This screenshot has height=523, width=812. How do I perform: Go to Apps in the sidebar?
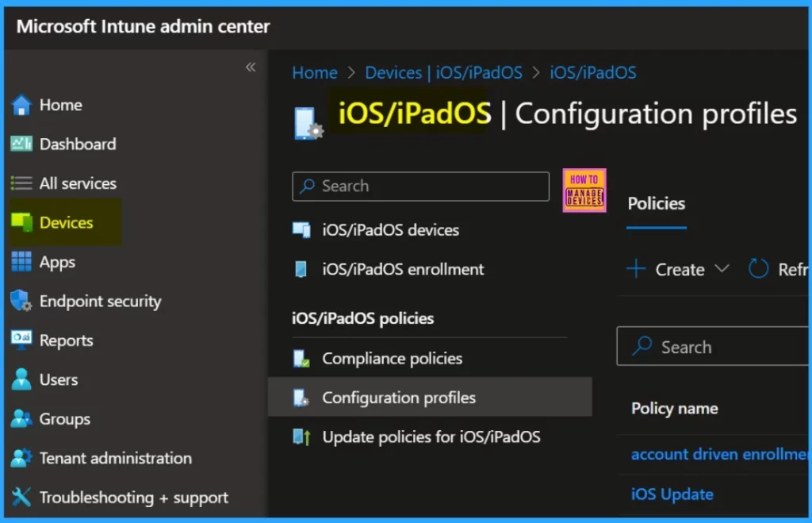click(x=57, y=262)
